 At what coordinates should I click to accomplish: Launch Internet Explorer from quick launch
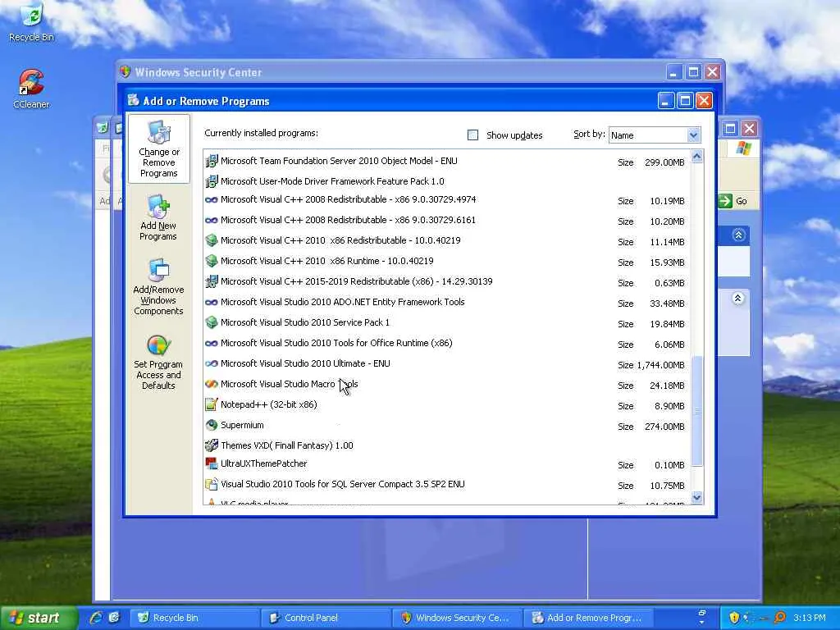97,618
